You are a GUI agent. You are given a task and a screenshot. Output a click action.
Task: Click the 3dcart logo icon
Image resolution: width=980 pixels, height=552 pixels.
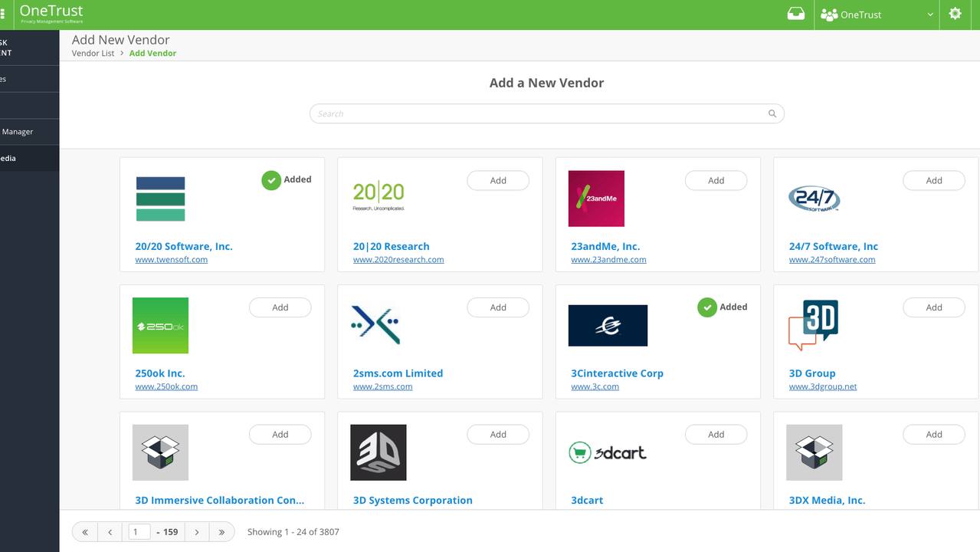click(608, 452)
